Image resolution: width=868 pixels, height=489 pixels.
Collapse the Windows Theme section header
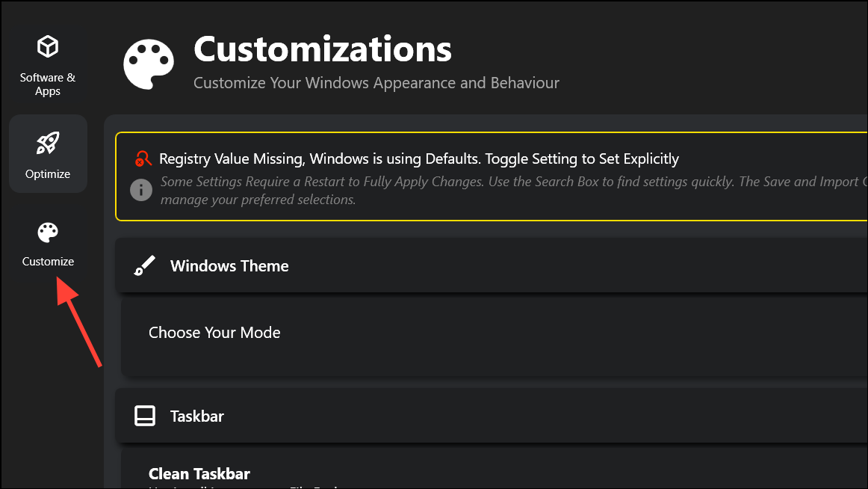(x=492, y=266)
